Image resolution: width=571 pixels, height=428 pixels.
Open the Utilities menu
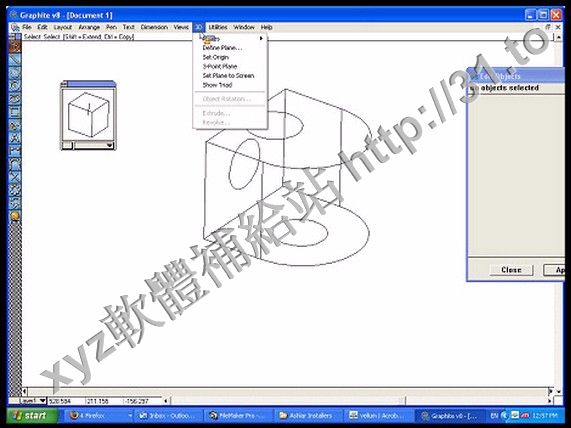point(218,27)
